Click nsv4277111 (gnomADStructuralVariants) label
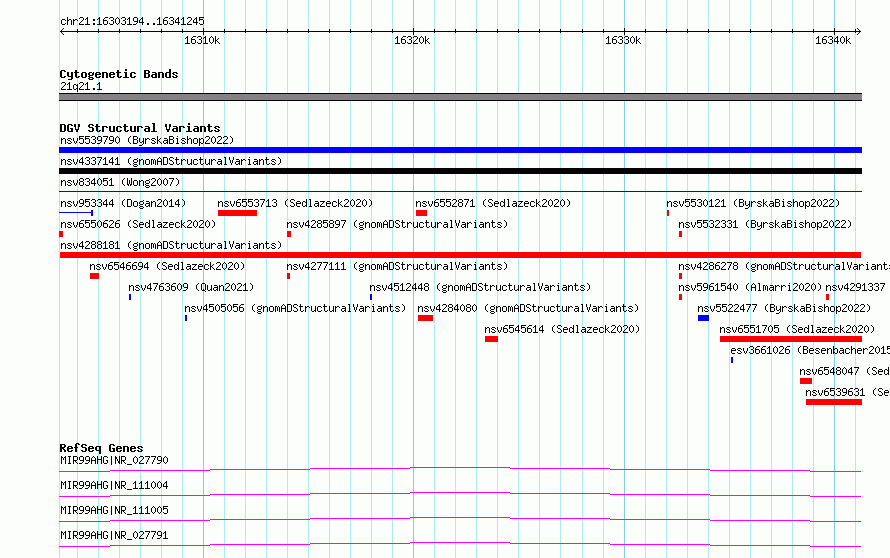890x558 pixels. pyautogui.click(x=397, y=266)
